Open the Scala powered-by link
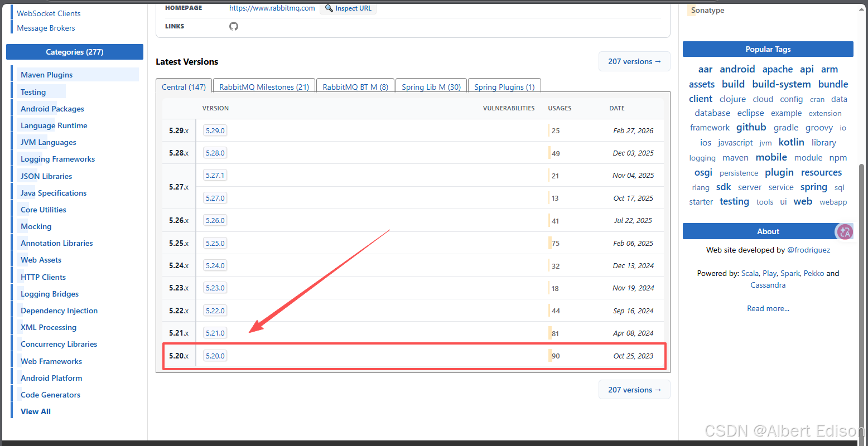Screen dimensions: 868x446 [750, 273]
